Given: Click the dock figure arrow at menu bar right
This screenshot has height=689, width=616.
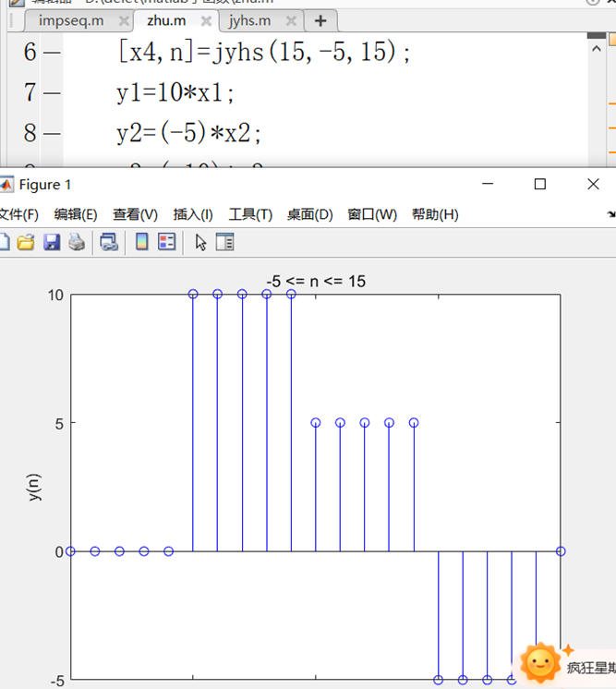Looking at the screenshot, I should point(611,214).
